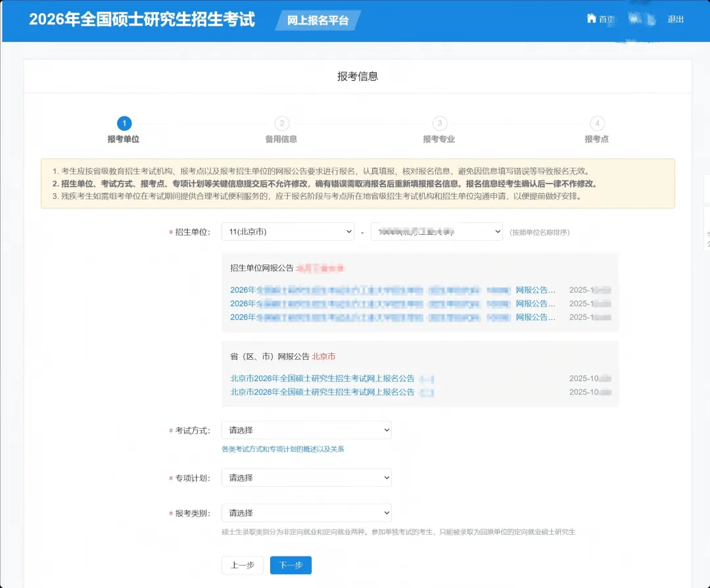The width and height of the screenshot is (710, 588).
Task: Open the recruiting unit name dropdown
Action: coord(435,232)
